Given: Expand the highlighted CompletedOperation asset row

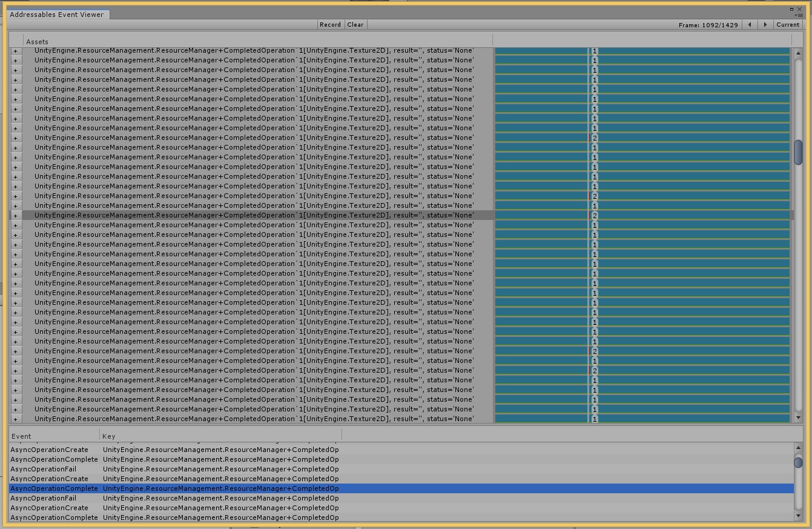Looking at the screenshot, I should [16, 215].
